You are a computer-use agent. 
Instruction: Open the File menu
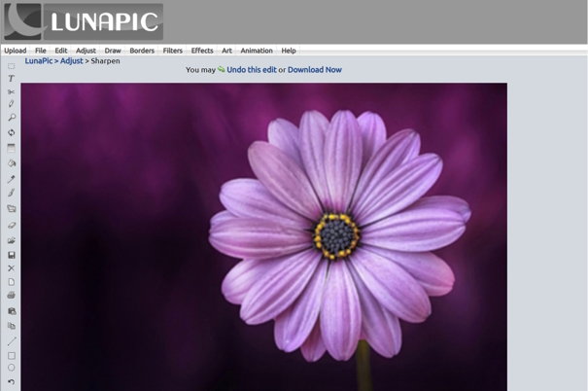[x=41, y=51]
